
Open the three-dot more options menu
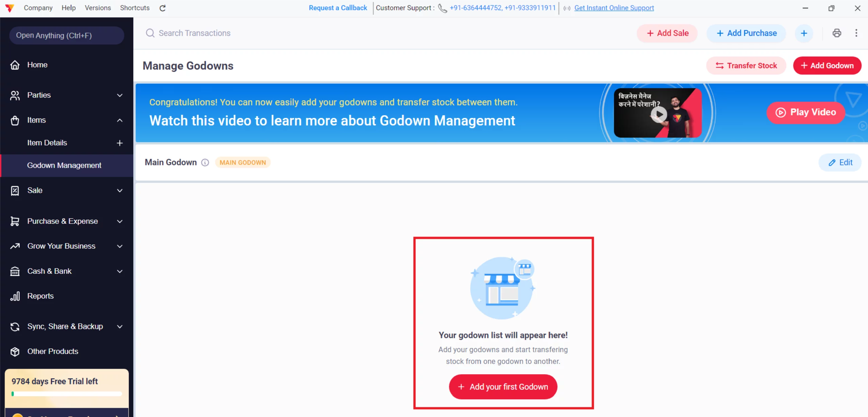pyautogui.click(x=856, y=33)
